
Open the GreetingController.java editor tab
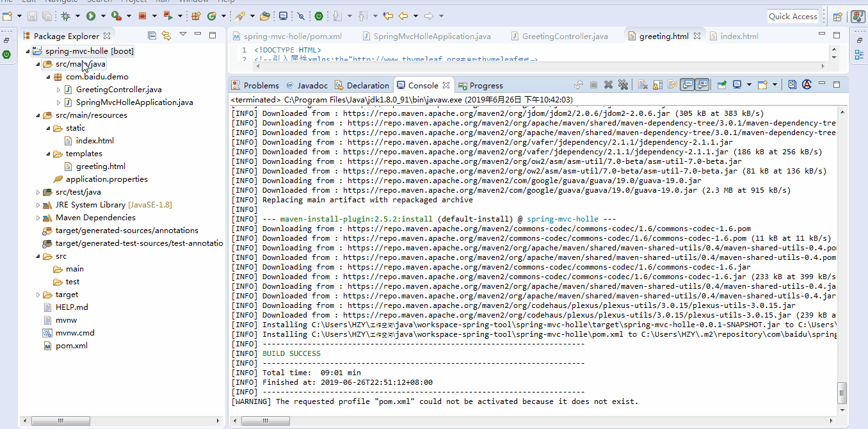pyautogui.click(x=565, y=36)
